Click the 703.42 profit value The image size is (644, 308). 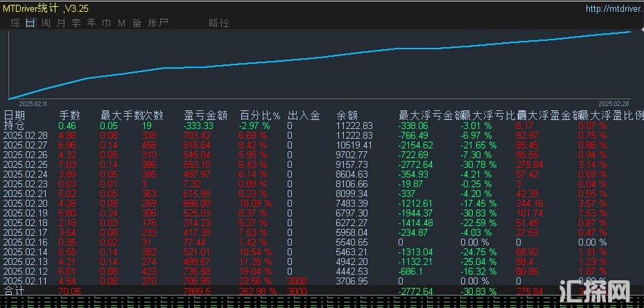click(197, 135)
